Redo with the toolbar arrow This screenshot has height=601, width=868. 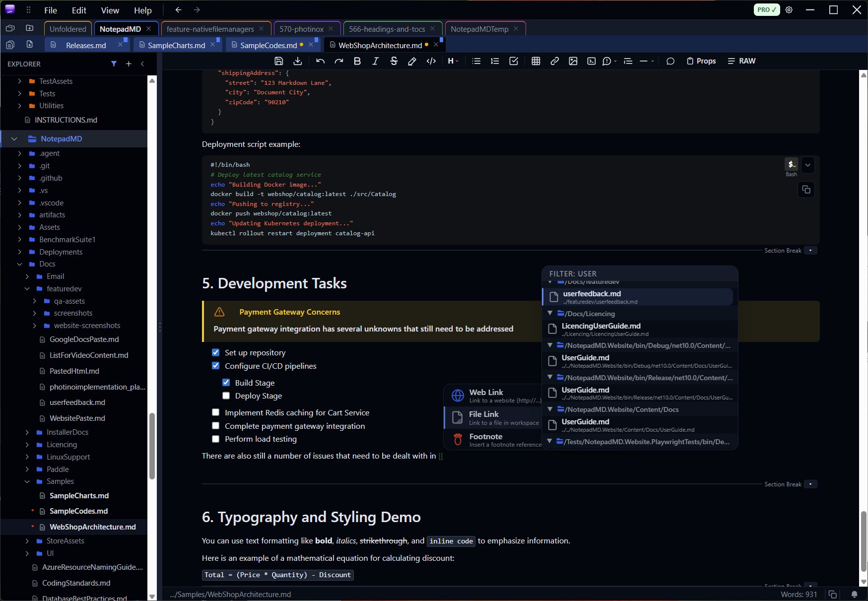click(339, 61)
